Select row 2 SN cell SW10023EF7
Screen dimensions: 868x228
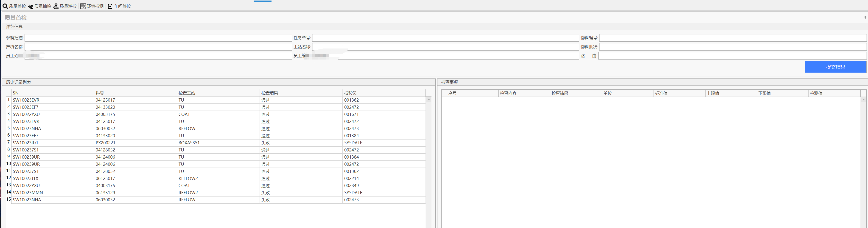[53, 107]
